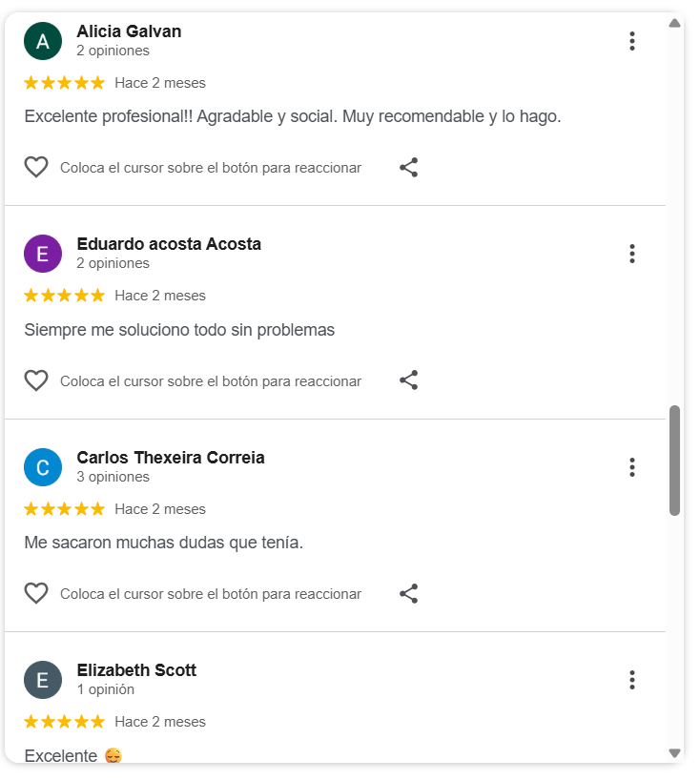
Task: Click Carlos's blue avatar icon
Action: point(43,467)
